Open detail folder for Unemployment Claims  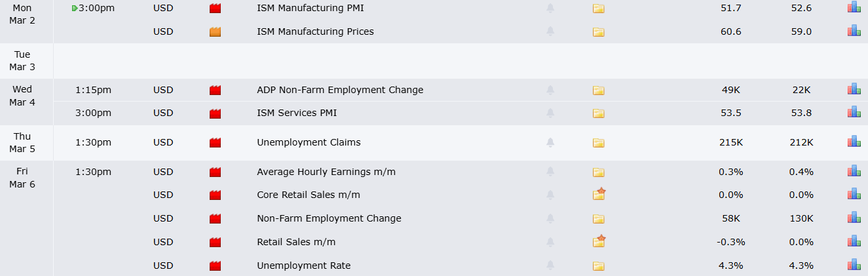598,143
